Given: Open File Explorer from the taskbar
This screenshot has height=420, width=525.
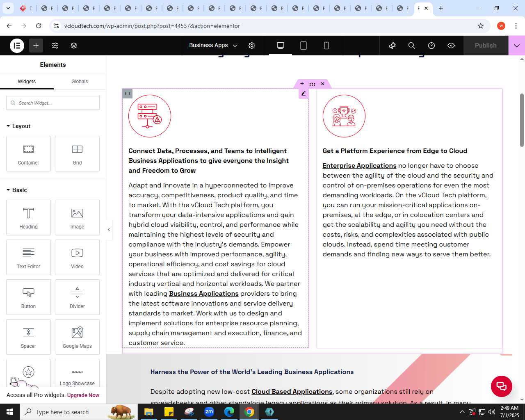Looking at the screenshot, I should pos(148,412).
